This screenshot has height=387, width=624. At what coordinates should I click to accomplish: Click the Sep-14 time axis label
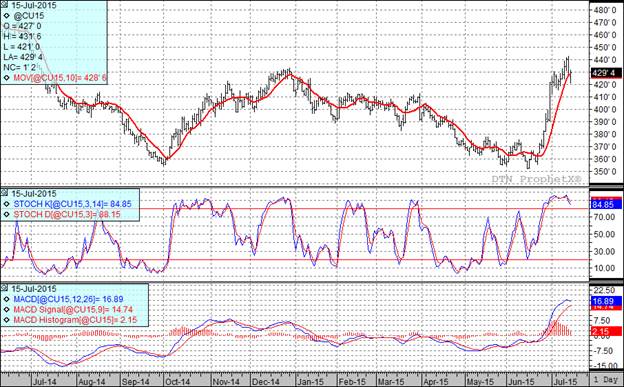coord(136,381)
